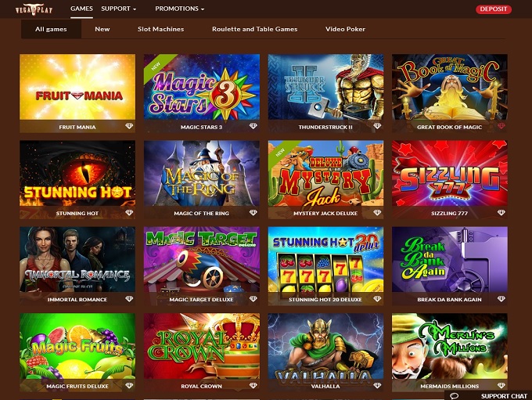Viewport: 532px width, 400px height.
Task: Click the diamond icon on Magic Stars 3
Action: pyautogui.click(x=253, y=126)
